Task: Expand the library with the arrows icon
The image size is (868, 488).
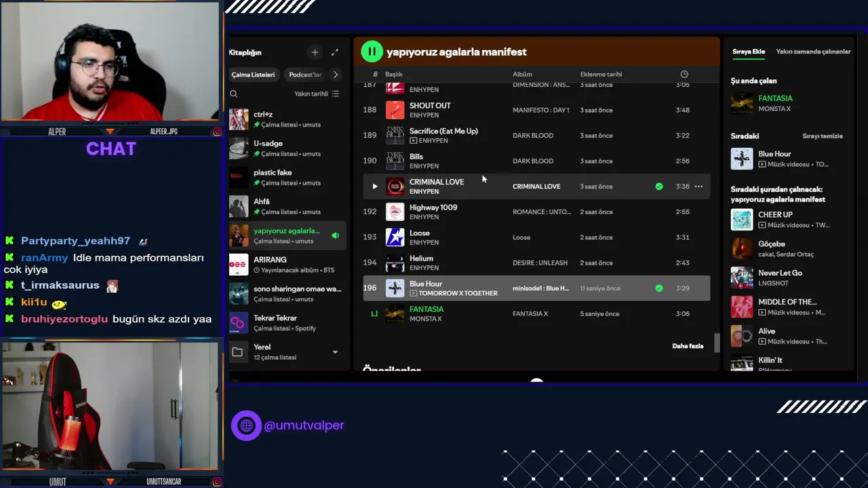Action: (x=334, y=52)
